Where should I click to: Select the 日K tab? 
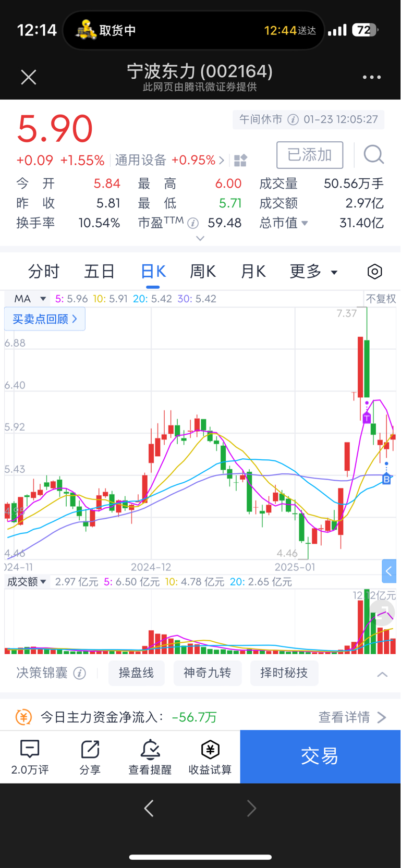click(x=153, y=272)
